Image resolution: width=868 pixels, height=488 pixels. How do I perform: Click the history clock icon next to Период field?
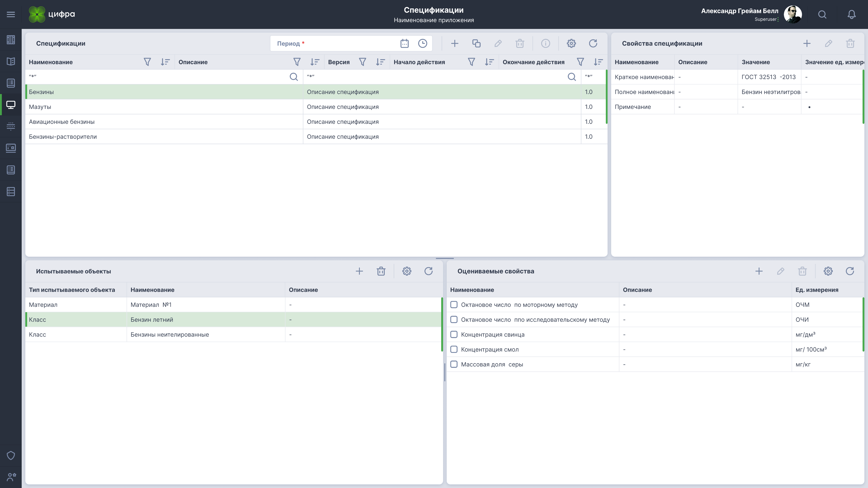[x=423, y=43]
